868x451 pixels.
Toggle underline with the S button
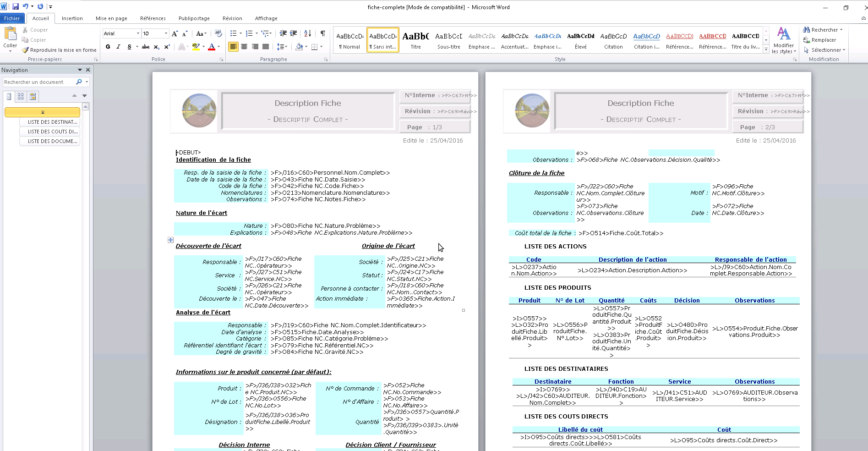point(129,47)
